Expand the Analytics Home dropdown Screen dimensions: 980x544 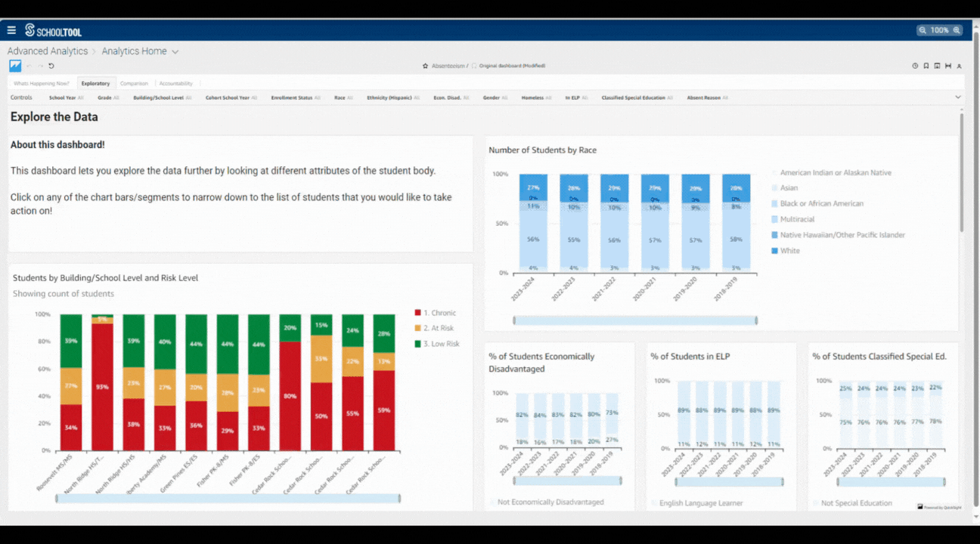pyautogui.click(x=175, y=51)
